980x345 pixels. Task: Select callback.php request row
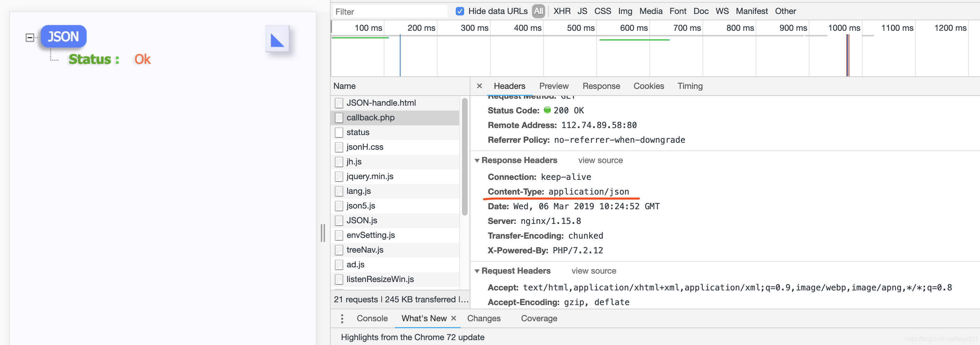[395, 118]
